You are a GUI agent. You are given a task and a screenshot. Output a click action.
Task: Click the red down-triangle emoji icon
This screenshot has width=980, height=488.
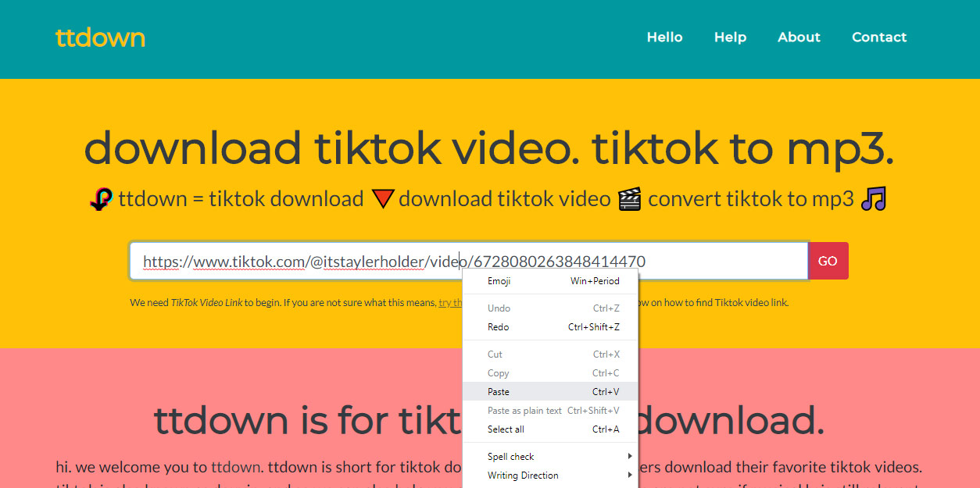click(381, 200)
